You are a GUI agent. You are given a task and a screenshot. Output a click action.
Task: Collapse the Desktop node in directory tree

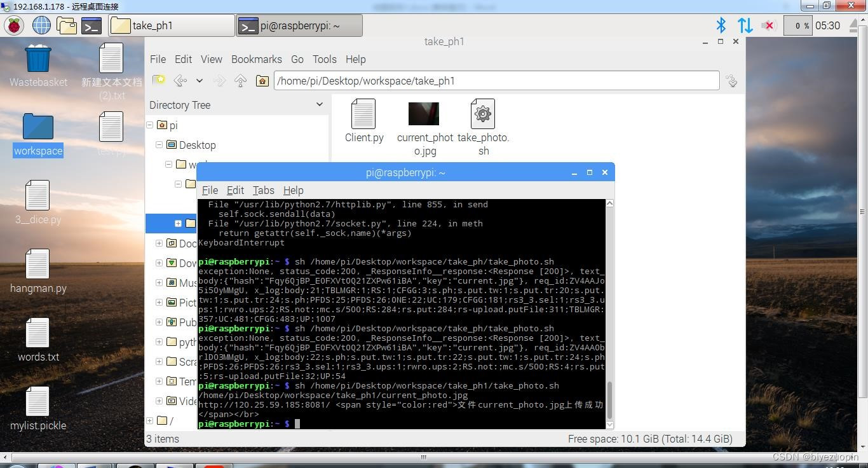[x=159, y=145]
